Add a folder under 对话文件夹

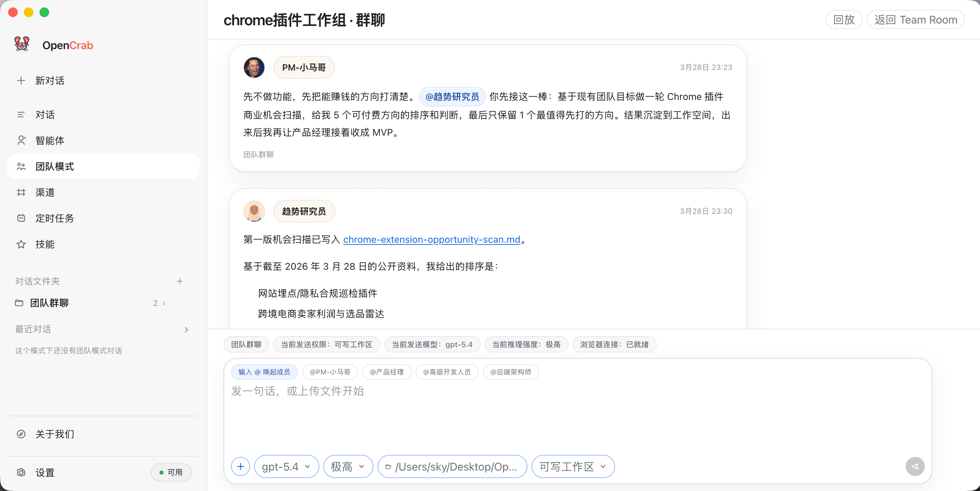(180, 281)
